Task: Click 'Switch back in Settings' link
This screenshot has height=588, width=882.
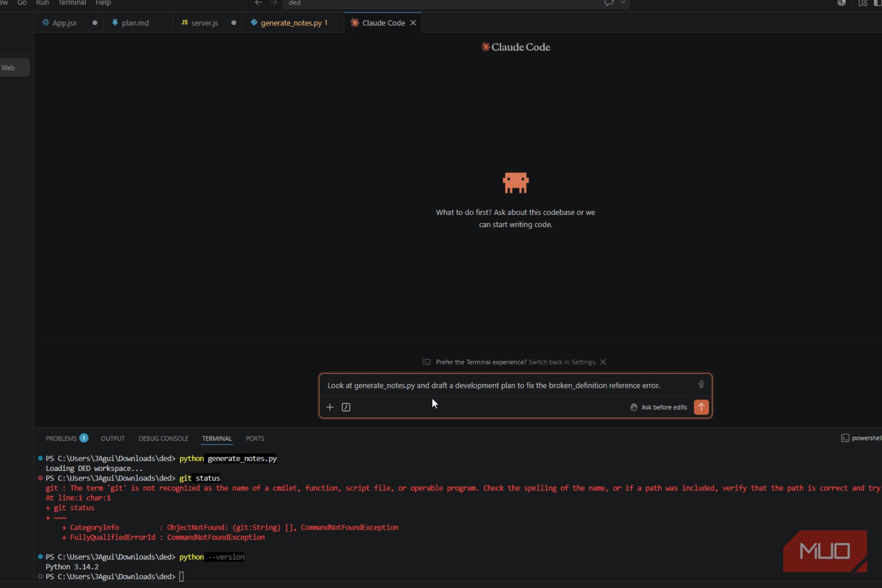Action: tap(562, 362)
